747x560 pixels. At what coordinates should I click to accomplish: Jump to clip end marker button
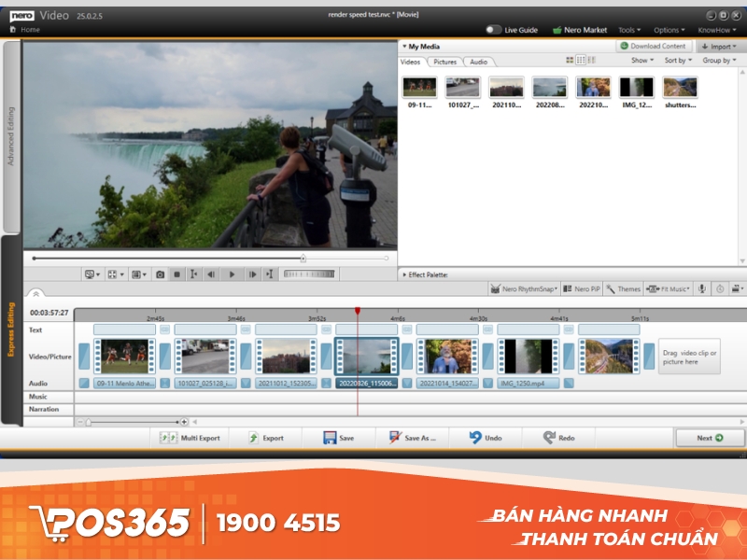point(270,274)
